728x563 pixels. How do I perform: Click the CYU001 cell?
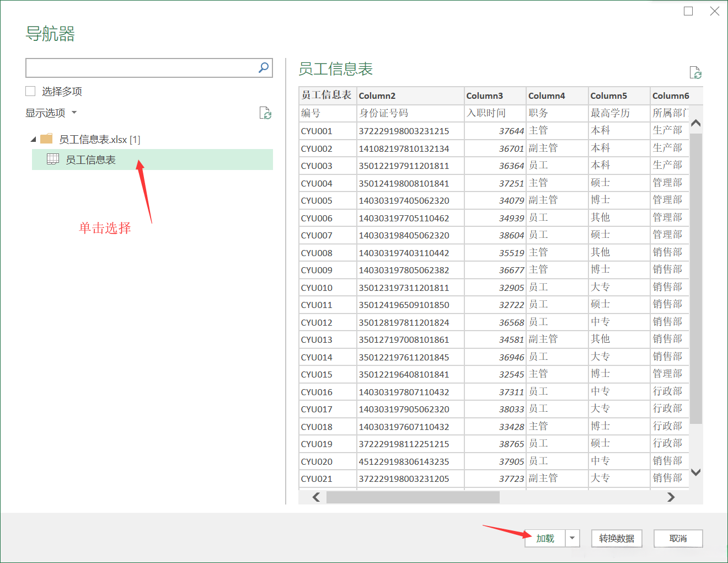[328, 131]
